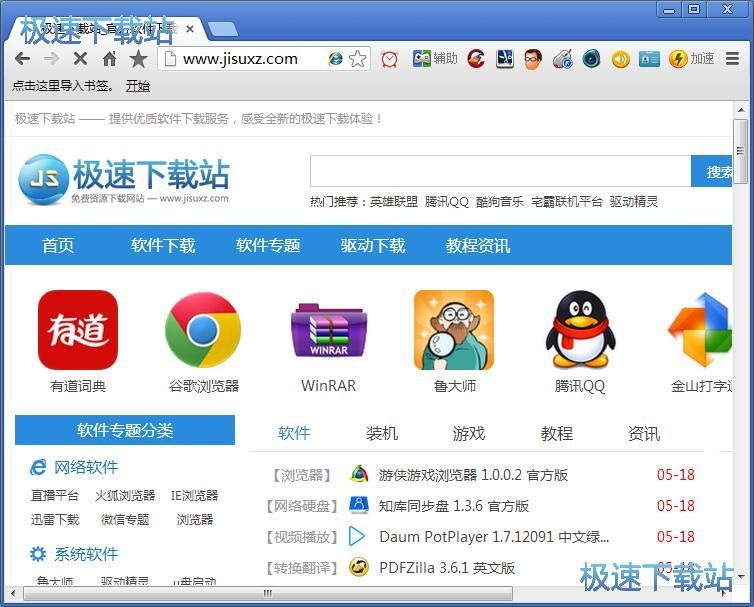Open 直播平台 under 网络软件
This screenshot has height=607, width=754.
(x=55, y=495)
